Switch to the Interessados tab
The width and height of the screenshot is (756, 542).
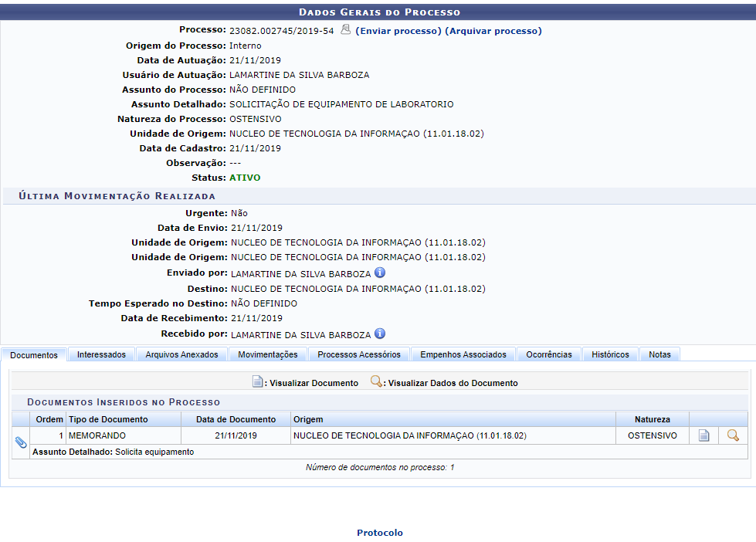[101, 354]
